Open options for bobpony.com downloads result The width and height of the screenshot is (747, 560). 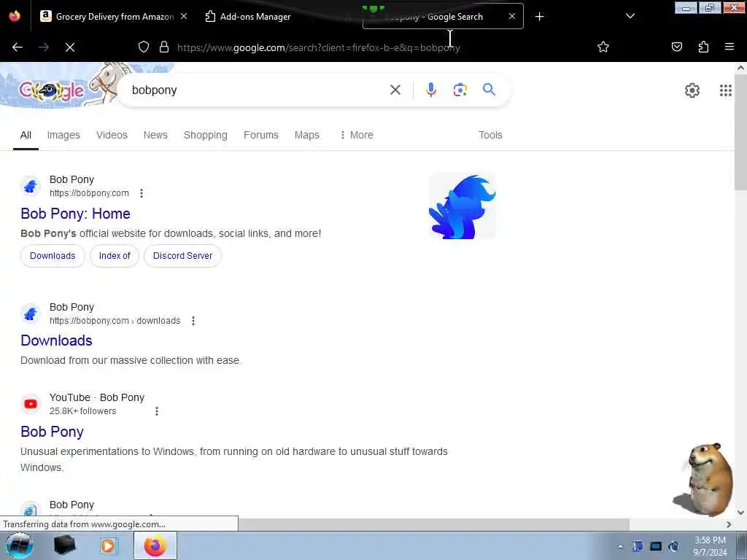pyautogui.click(x=193, y=321)
